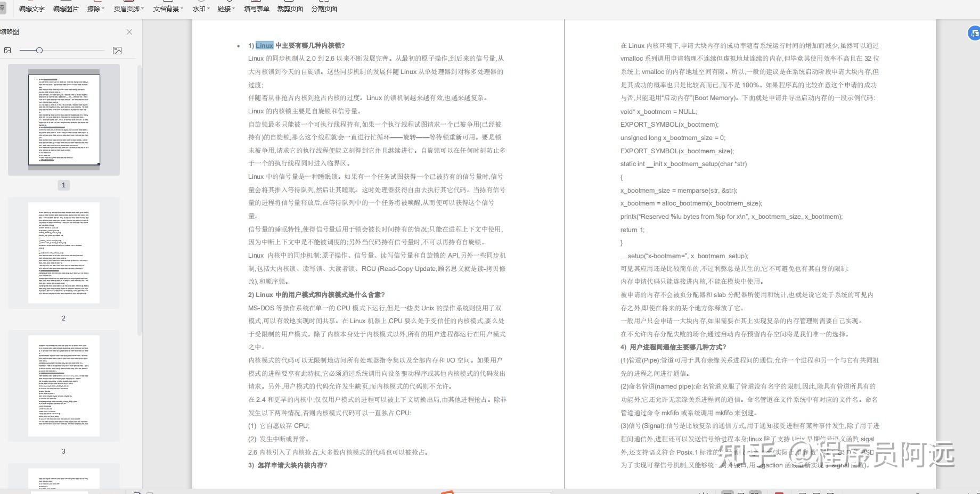Viewport: 980px width, 494px height.
Task: Open the 擦除 dropdown
Action: coord(96,9)
